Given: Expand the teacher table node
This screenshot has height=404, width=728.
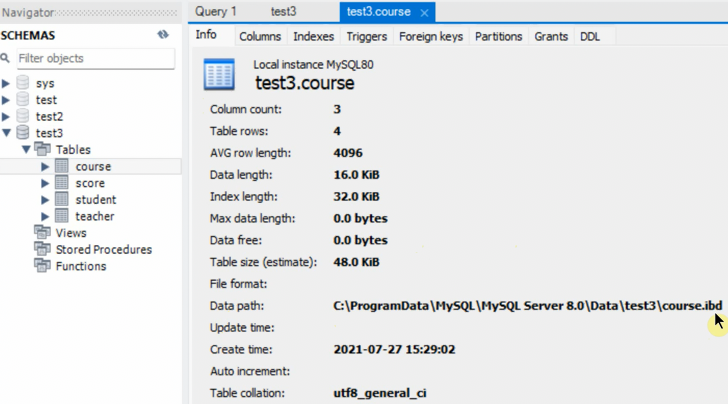Looking at the screenshot, I should (45, 216).
